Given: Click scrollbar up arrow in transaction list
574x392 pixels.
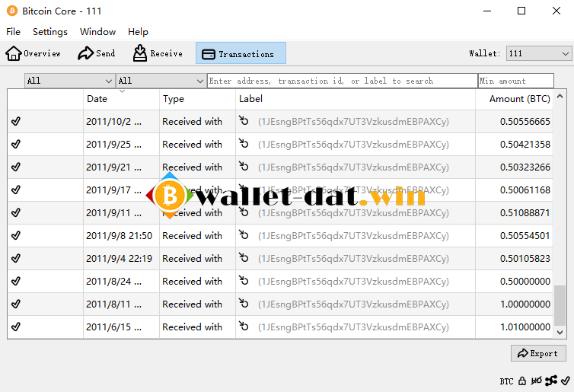Looking at the screenshot, I should pyautogui.click(x=560, y=96).
